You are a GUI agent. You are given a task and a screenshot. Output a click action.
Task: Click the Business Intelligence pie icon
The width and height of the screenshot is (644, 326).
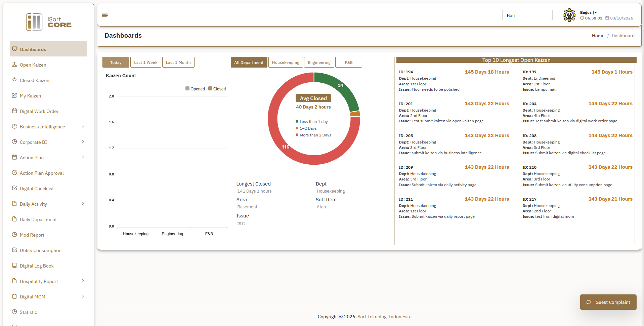[x=14, y=126]
